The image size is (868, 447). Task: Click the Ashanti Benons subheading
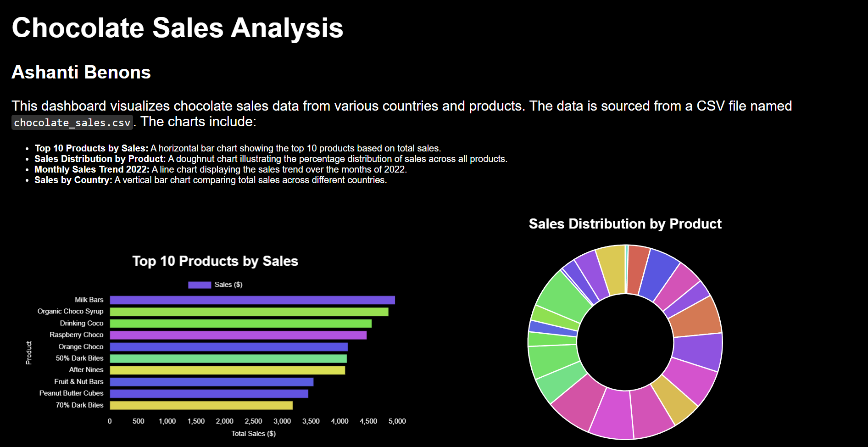click(x=81, y=72)
